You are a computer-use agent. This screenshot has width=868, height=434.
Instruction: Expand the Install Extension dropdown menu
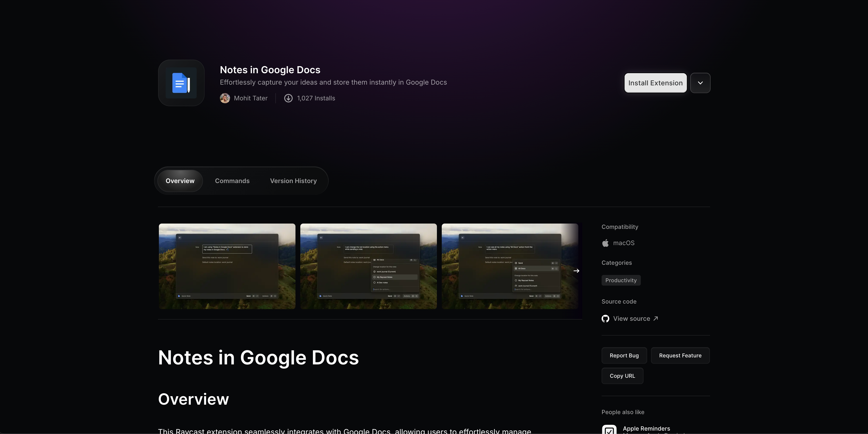click(701, 83)
